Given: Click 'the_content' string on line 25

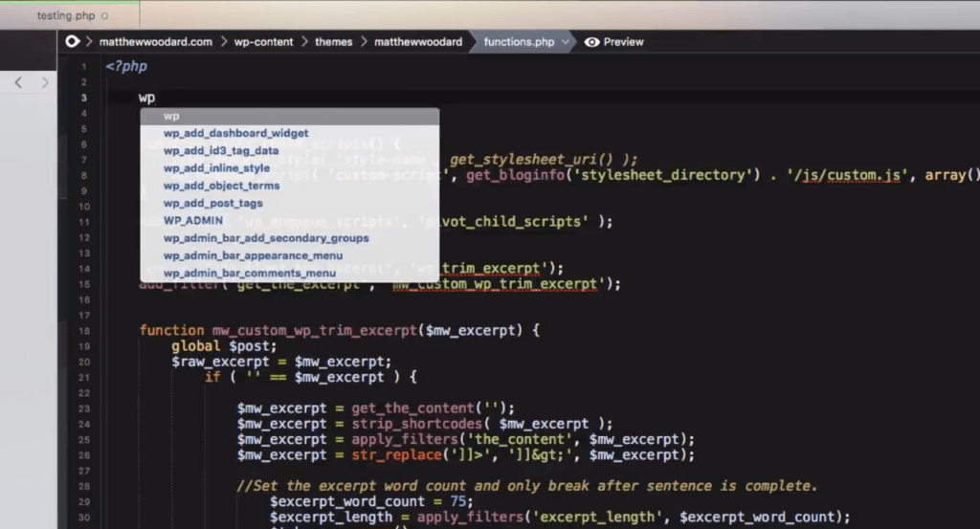Looking at the screenshot, I should click(x=520, y=440).
